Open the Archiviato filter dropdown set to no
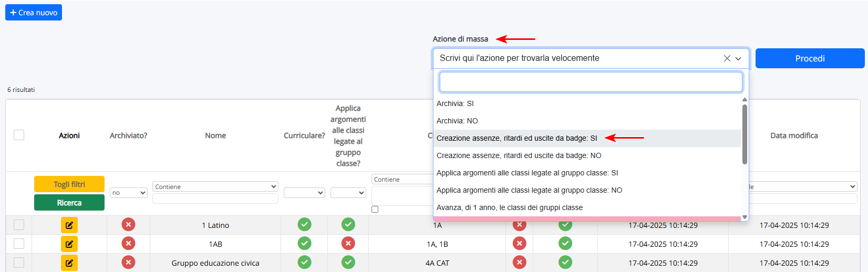This screenshot has width=868, height=272. pyautogui.click(x=128, y=193)
